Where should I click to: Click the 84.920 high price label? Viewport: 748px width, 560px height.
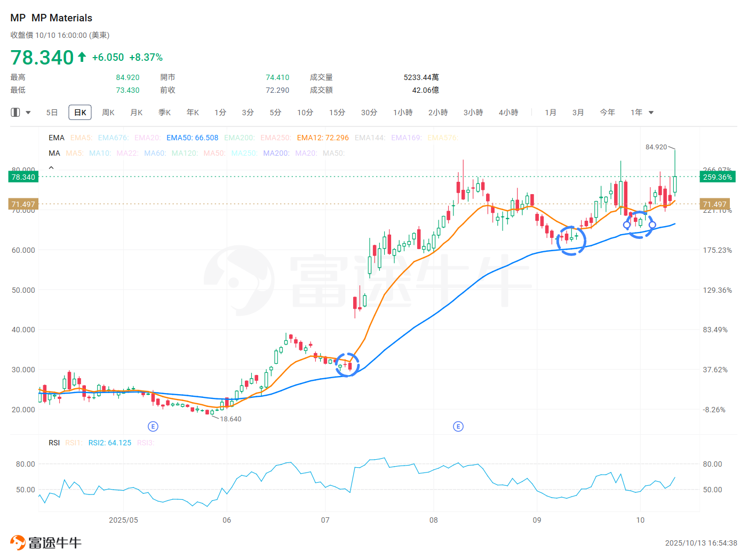coord(656,147)
